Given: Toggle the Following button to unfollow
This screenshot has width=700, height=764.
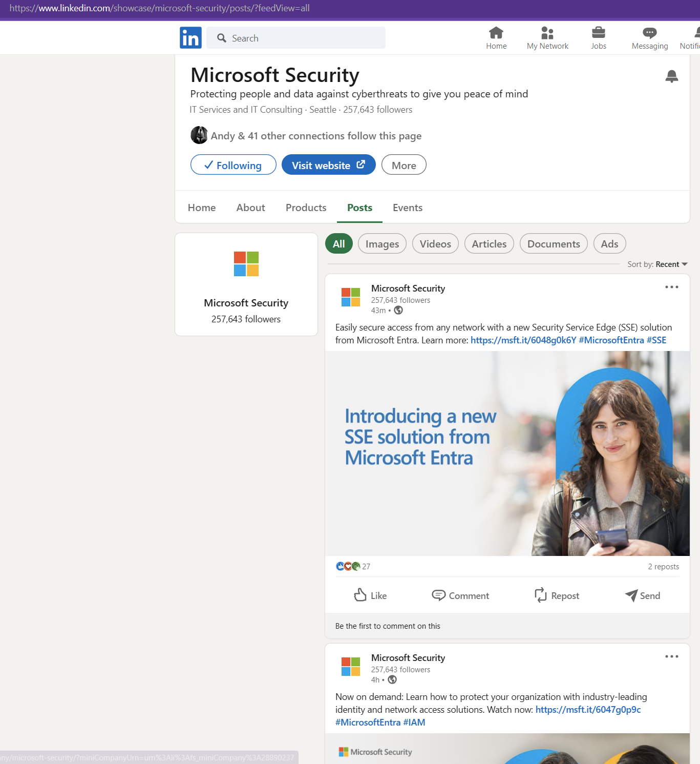Looking at the screenshot, I should click(233, 165).
